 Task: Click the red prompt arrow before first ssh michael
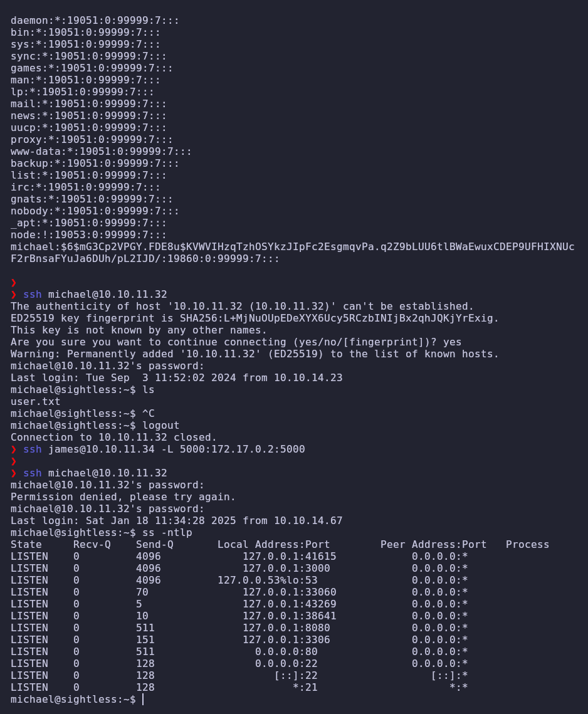point(14,295)
